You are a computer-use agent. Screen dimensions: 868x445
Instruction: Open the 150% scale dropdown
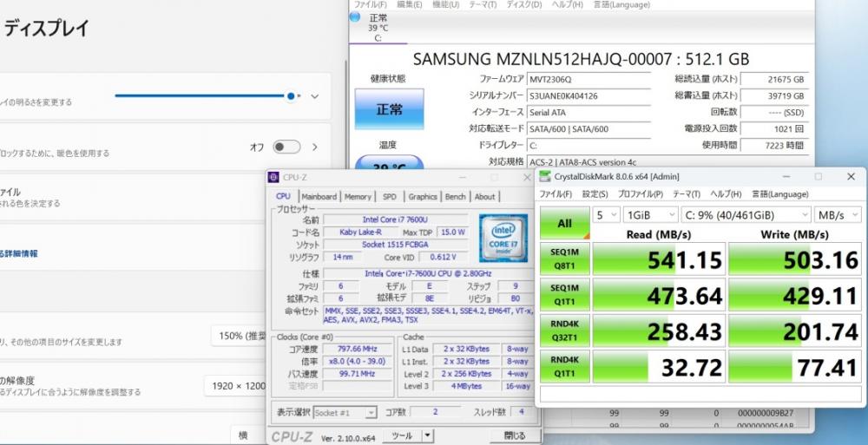(x=239, y=336)
